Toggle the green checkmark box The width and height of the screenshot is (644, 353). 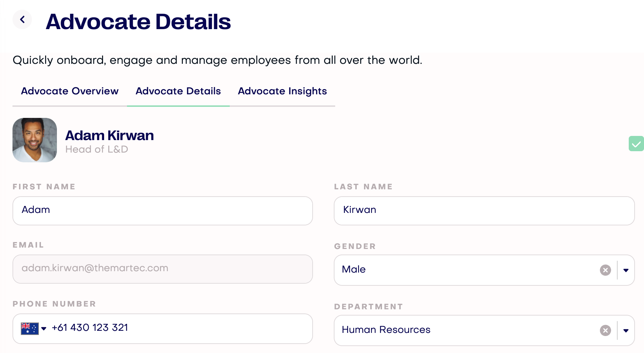coord(636,144)
